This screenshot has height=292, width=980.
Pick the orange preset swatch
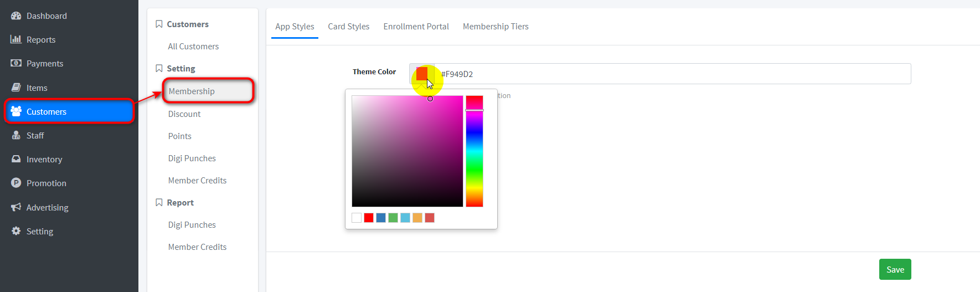[417, 218]
